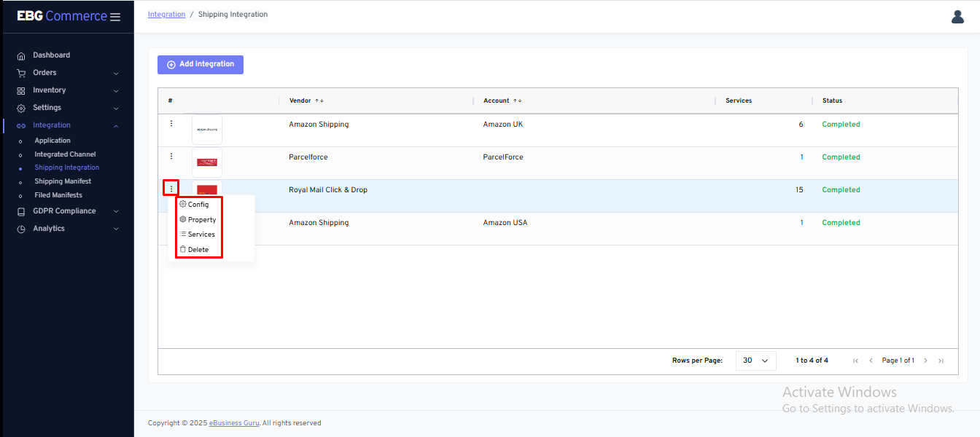Screen dimensions: 980x437
Task: Go to the next page arrow
Action: point(925,361)
